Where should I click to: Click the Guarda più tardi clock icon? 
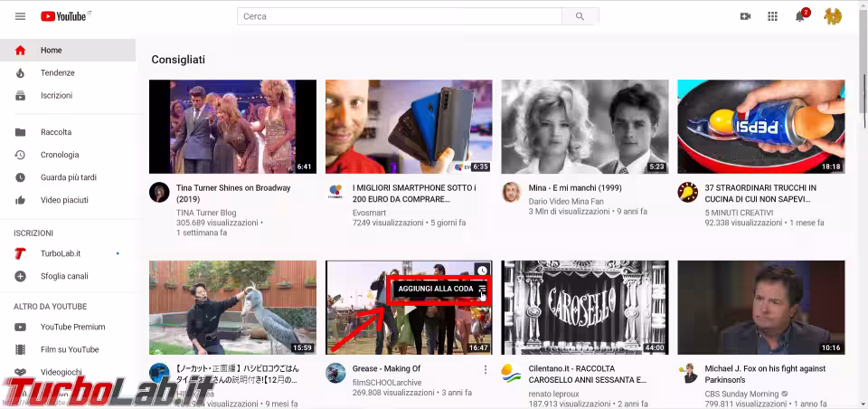click(21, 178)
